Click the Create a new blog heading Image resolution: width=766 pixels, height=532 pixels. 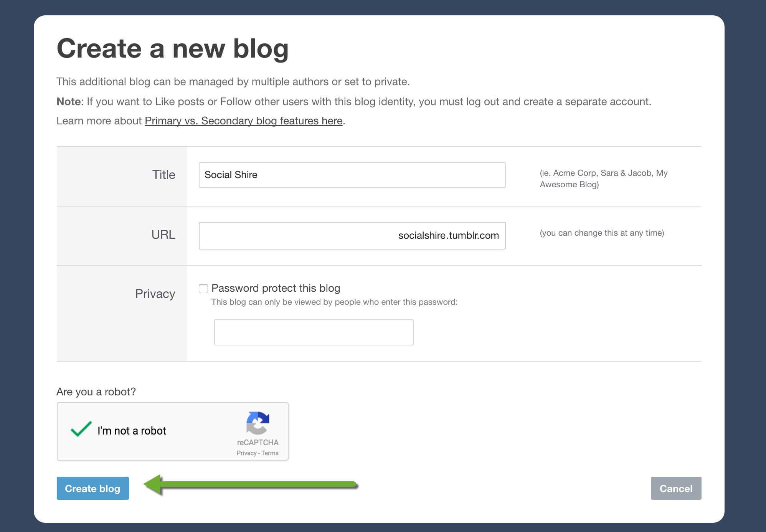point(173,48)
